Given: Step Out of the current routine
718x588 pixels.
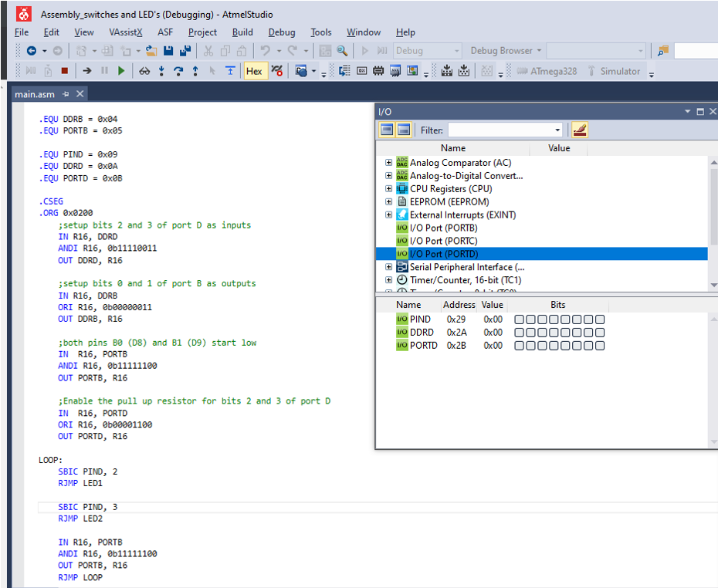Looking at the screenshot, I should click(x=196, y=70).
